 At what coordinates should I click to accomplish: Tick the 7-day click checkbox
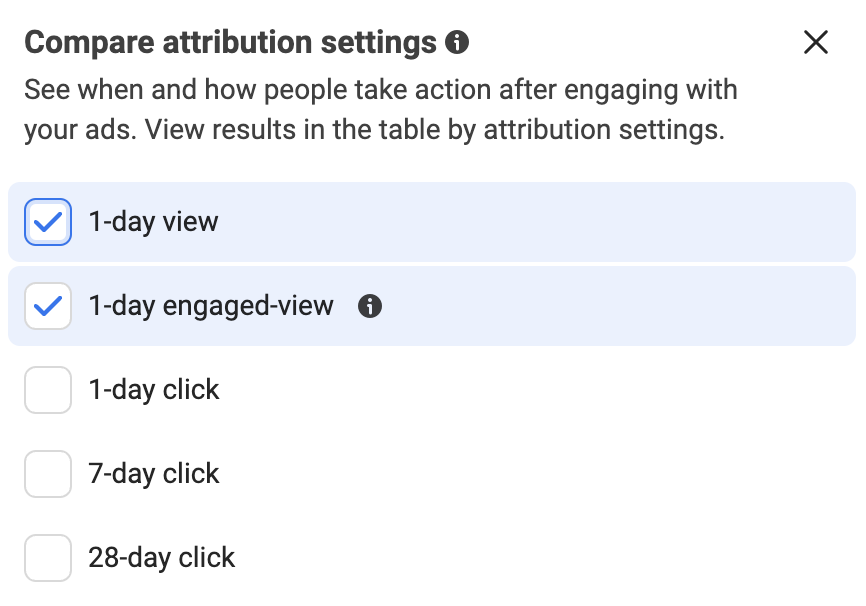48,474
